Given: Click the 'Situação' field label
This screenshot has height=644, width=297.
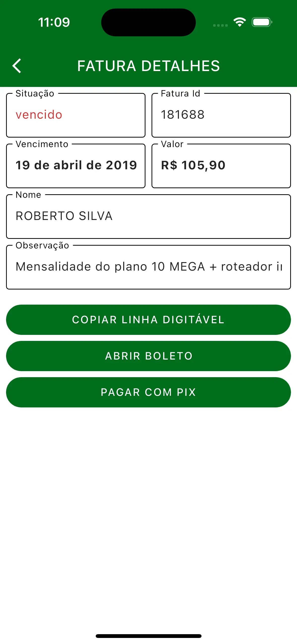Looking at the screenshot, I should tap(35, 93).
